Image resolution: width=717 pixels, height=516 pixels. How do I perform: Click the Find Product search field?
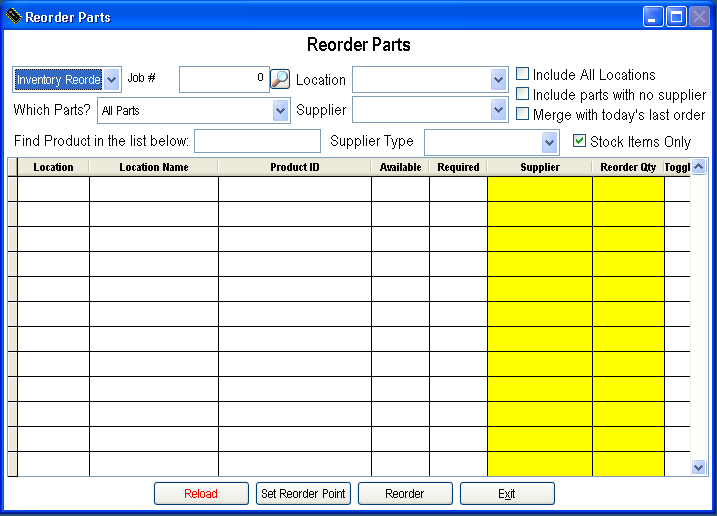click(257, 141)
